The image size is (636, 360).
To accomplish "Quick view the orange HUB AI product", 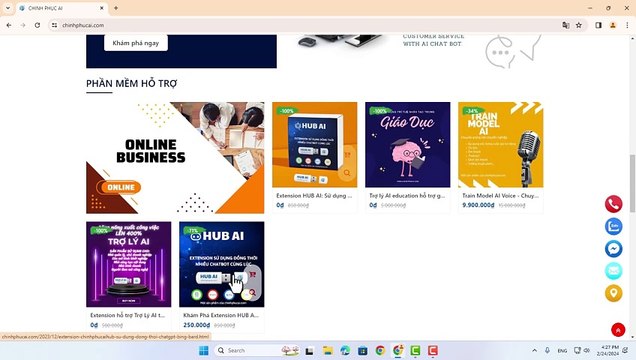I will (347, 173).
